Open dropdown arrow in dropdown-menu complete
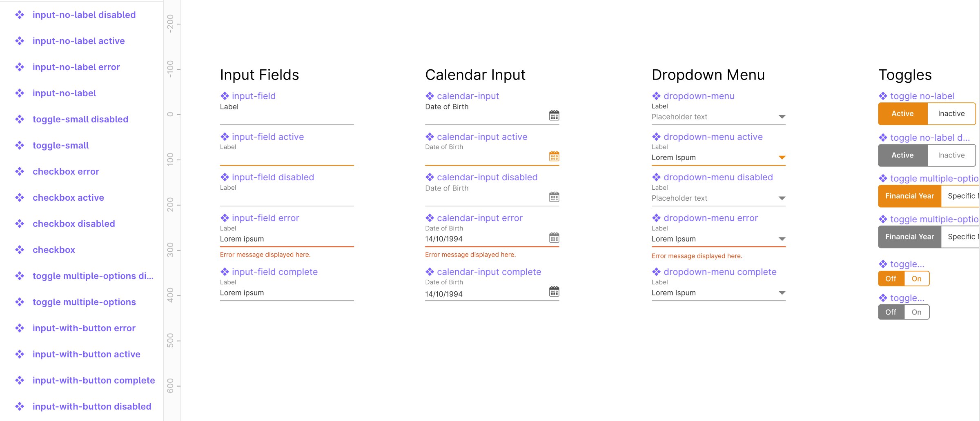Viewport: 980px width, 421px height. 782,293
